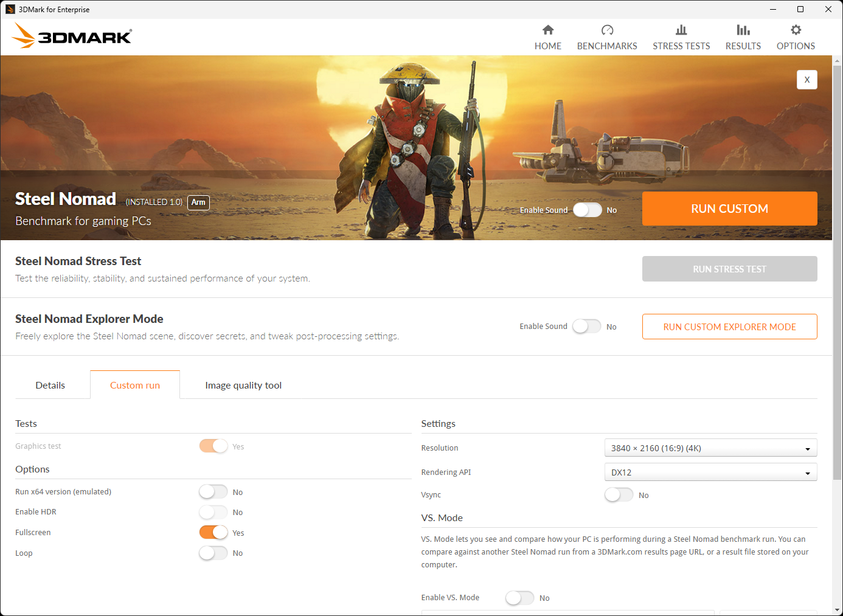This screenshot has height=616, width=843.
Task: Open the Rendering API dropdown
Action: (x=710, y=472)
